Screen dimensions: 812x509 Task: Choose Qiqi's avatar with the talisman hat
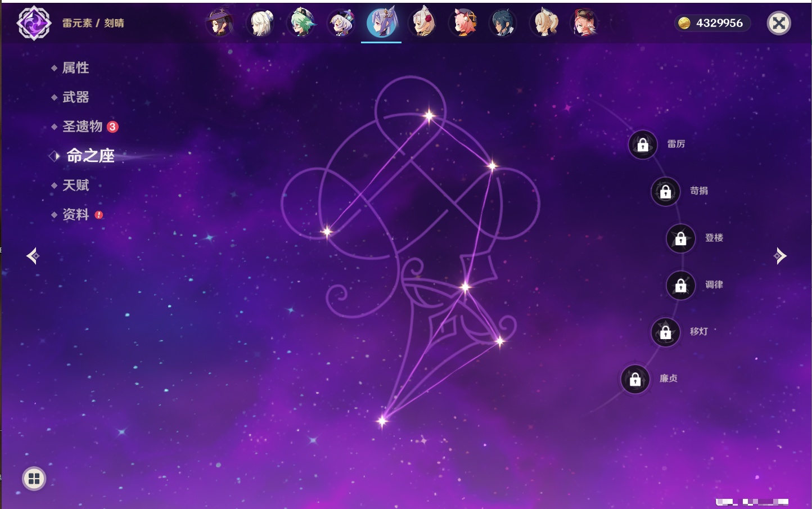(x=341, y=23)
